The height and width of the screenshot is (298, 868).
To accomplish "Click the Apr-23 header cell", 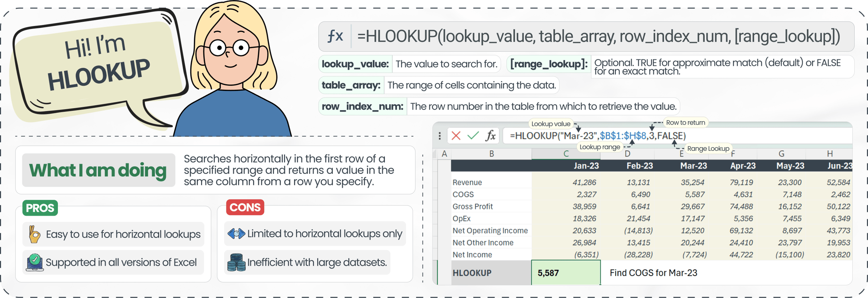I will pos(733,166).
